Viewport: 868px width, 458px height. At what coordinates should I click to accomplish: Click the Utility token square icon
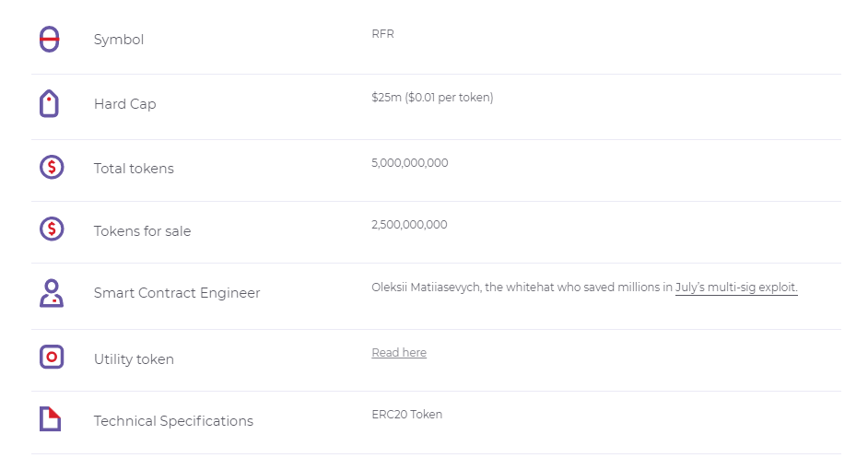(52, 357)
